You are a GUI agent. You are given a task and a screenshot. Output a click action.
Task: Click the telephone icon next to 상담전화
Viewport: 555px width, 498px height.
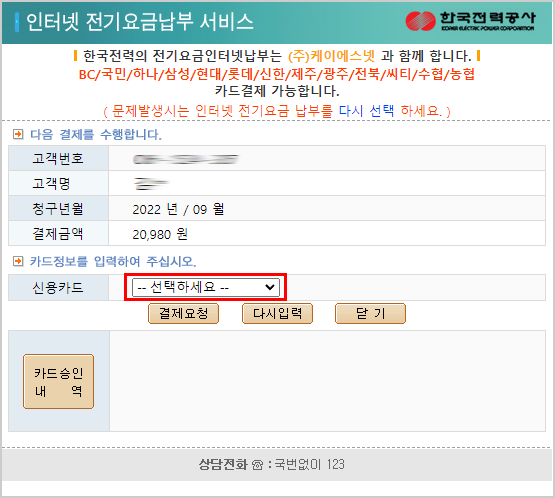(x=257, y=465)
